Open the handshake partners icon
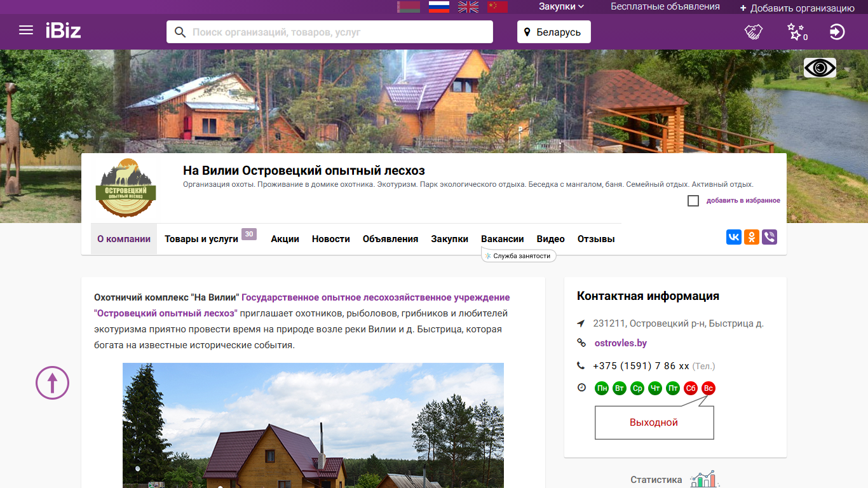The width and height of the screenshot is (868, 488). tap(754, 32)
